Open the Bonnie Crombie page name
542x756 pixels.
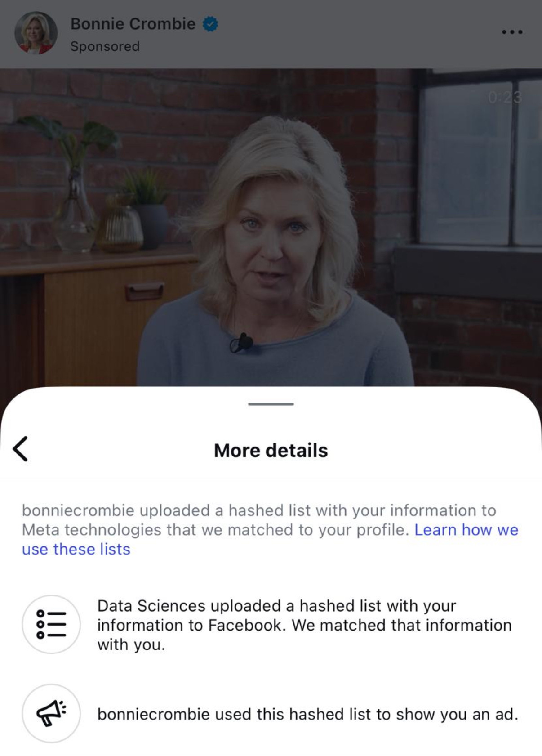133,23
